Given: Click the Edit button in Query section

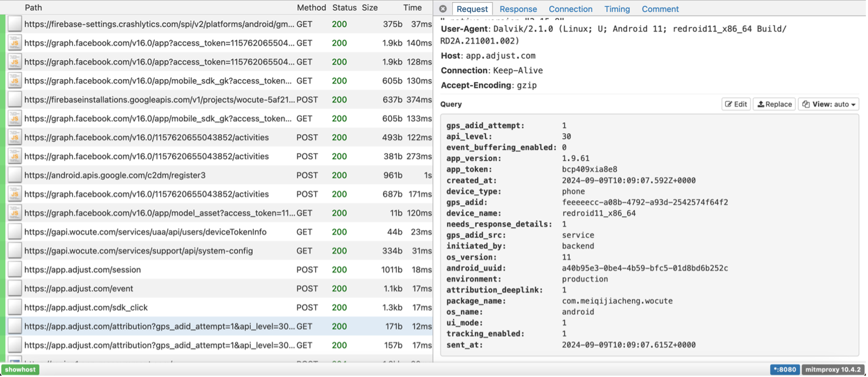Looking at the screenshot, I should pos(736,104).
